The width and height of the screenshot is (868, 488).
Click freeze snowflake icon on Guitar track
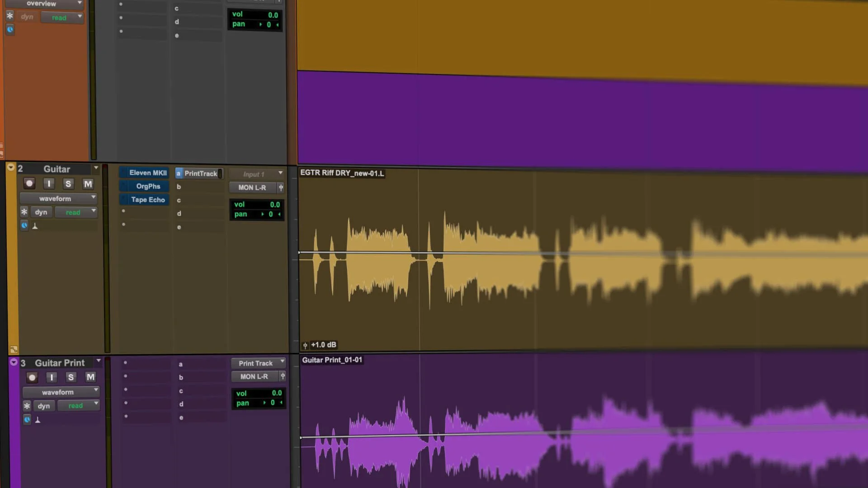click(24, 211)
